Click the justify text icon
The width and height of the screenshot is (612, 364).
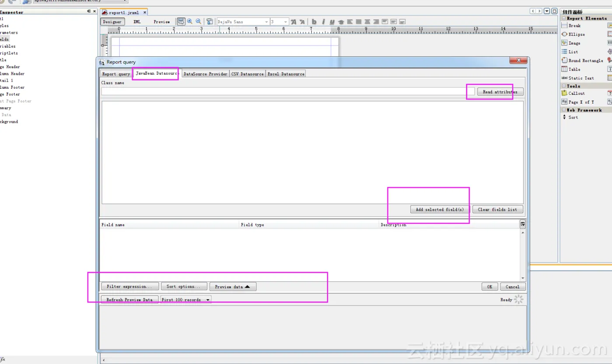pyautogui.click(x=358, y=22)
